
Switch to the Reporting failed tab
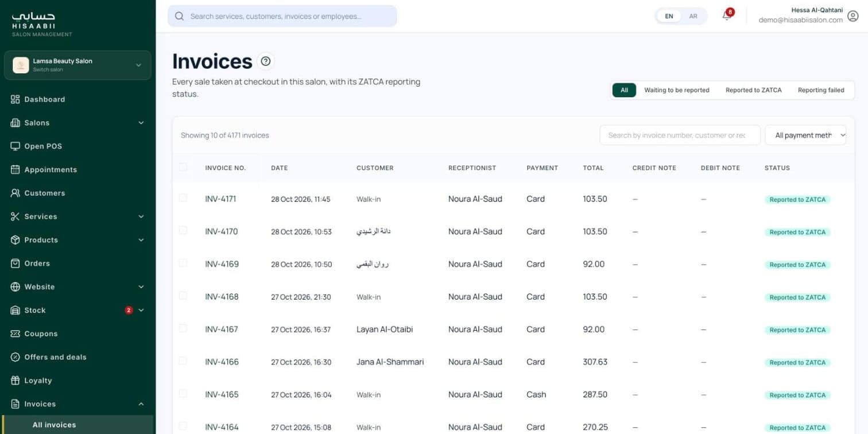click(821, 90)
